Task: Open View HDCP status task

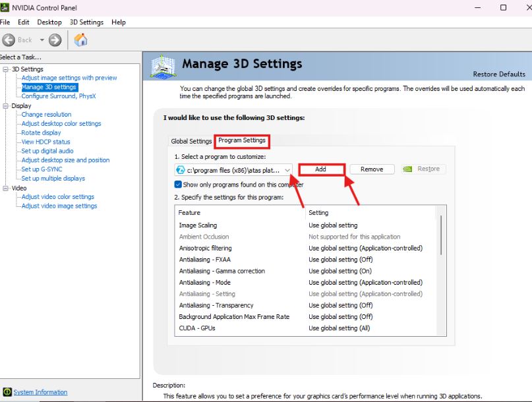Action: [45, 142]
